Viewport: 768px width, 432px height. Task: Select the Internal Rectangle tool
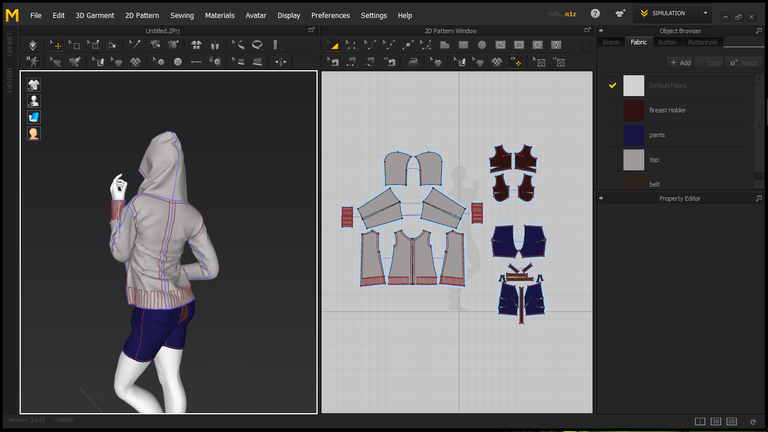[519, 45]
